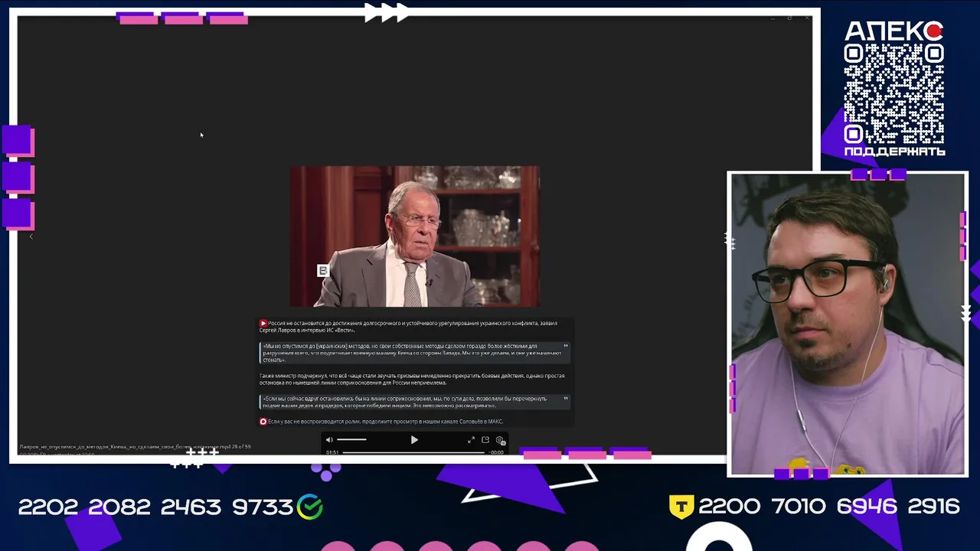Click the video seek progress bar
This screenshot has width=980, height=551.
413,452
